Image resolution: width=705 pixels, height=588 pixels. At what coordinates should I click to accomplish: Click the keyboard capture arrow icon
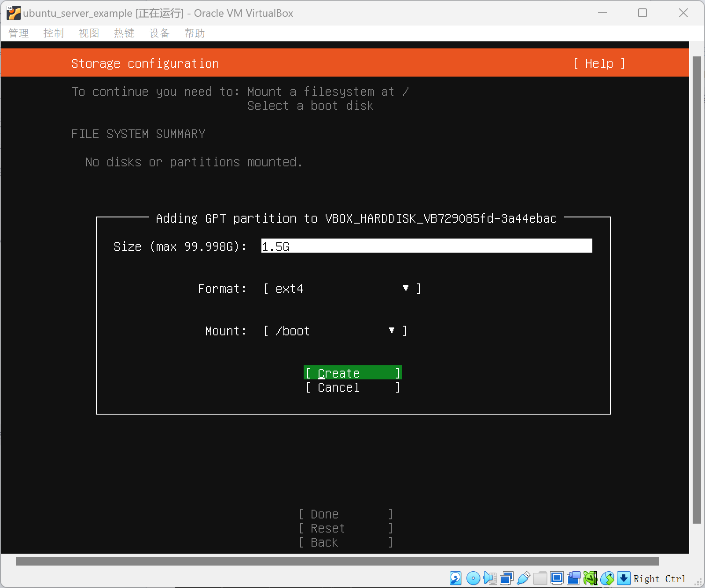coord(624,578)
